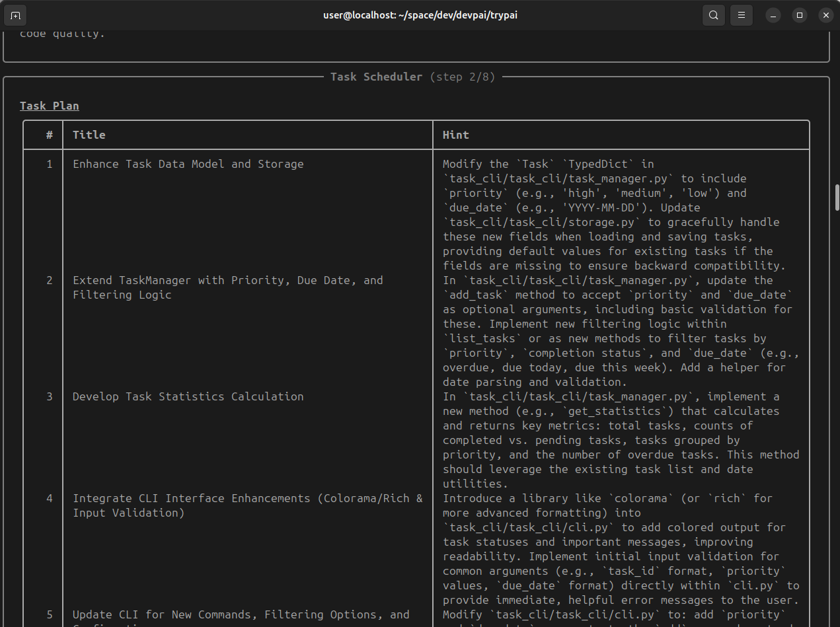Minimize the terminal window
This screenshot has width=840, height=627.
pos(773,15)
